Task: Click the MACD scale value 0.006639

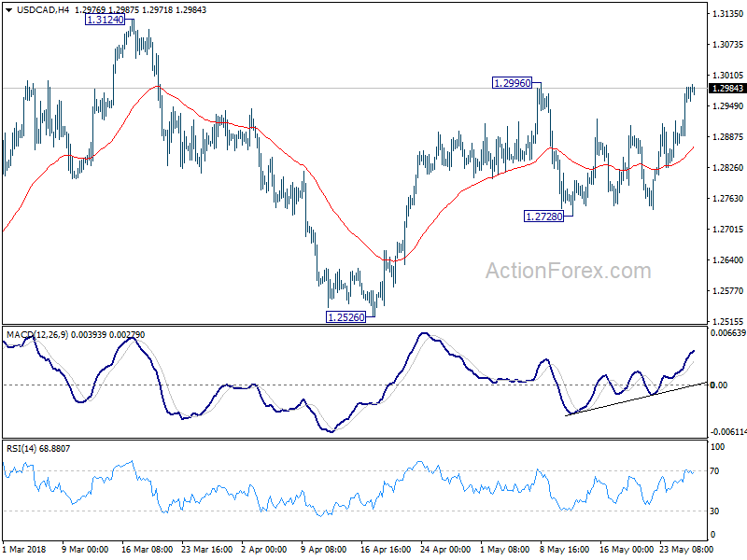Action: tap(728, 333)
